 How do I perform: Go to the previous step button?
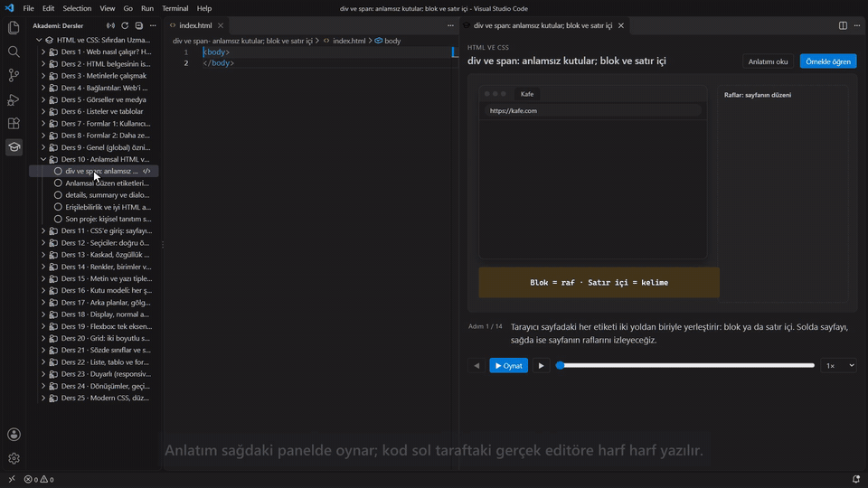pos(476,366)
